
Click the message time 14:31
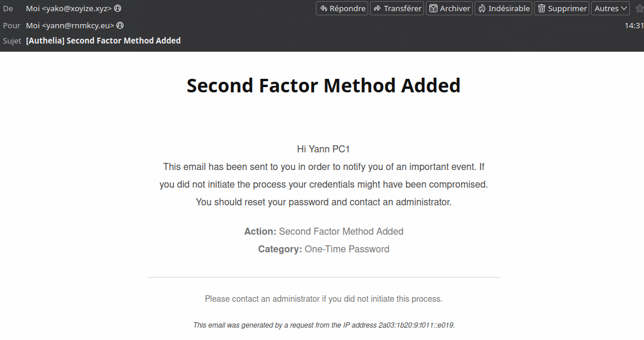pos(634,26)
